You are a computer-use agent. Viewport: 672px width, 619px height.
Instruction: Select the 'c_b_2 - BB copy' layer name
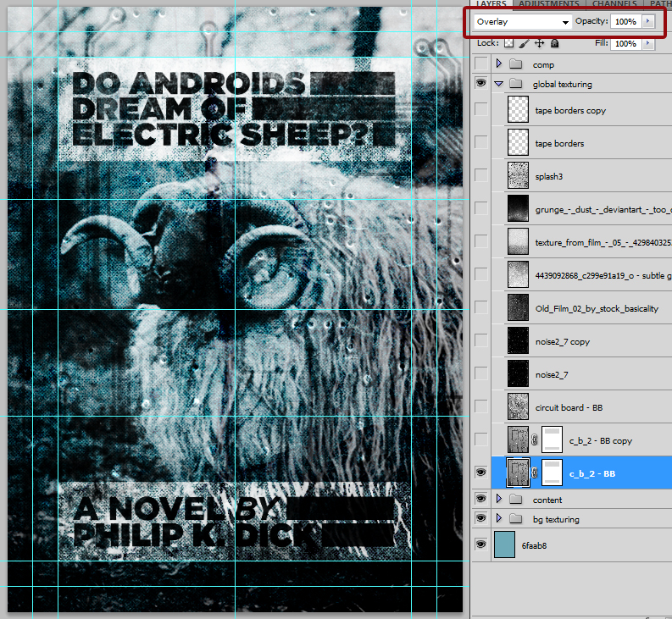pos(601,441)
